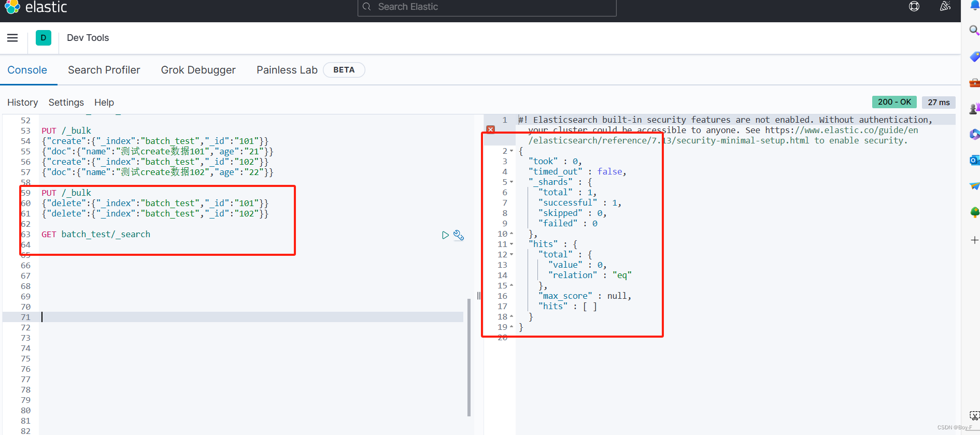
Task: Open the paper plane sidebar icon
Action: tap(974, 186)
